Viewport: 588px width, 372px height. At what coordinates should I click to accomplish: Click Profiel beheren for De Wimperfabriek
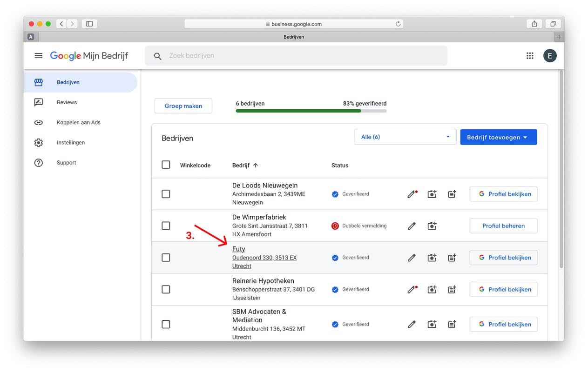(x=504, y=226)
